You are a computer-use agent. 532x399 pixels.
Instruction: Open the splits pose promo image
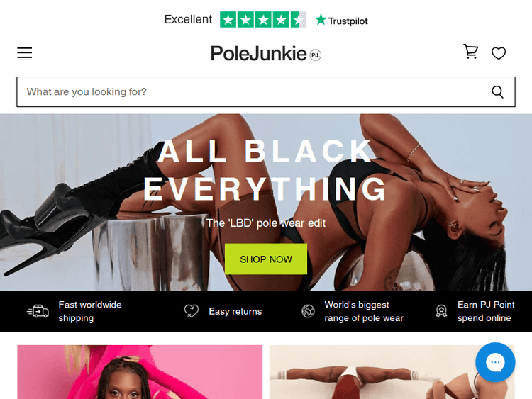(392, 372)
